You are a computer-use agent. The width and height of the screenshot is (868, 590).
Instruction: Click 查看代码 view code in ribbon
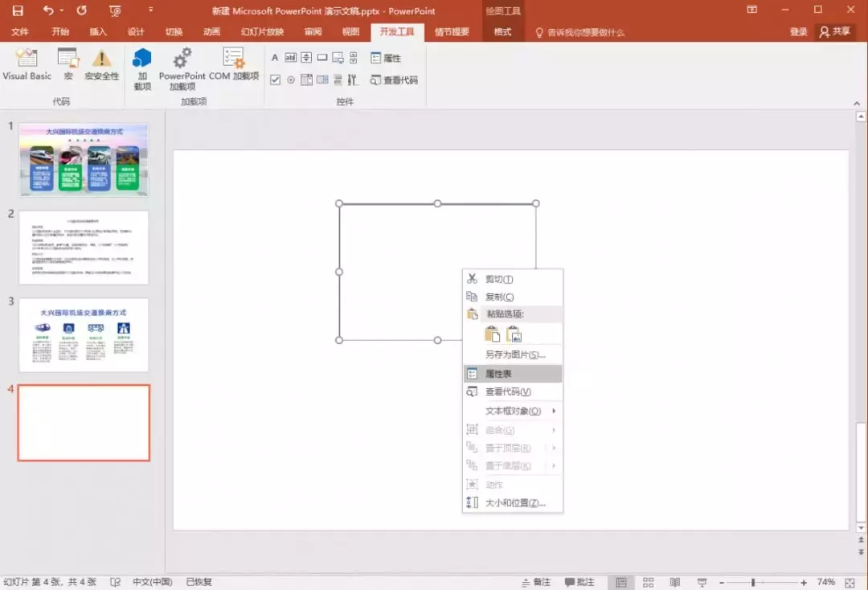[394, 80]
